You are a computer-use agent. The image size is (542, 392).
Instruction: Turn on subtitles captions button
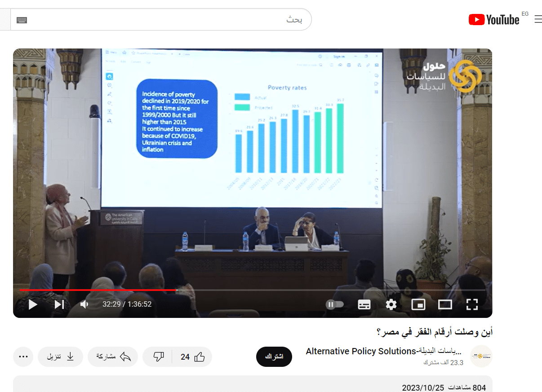(364, 304)
